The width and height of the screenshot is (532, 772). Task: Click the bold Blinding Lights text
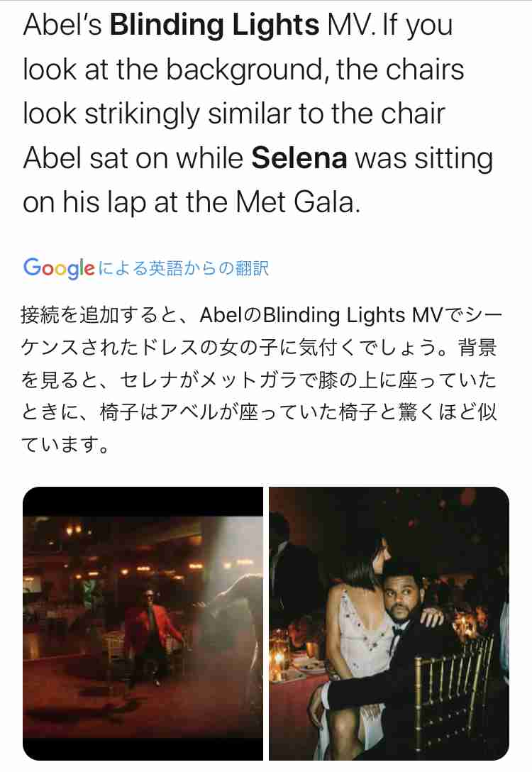(x=214, y=25)
